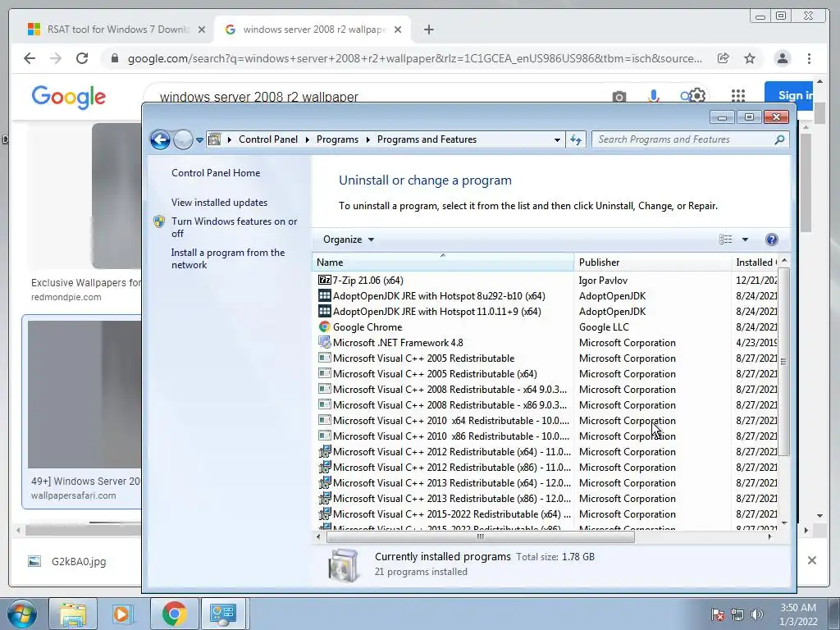The height and width of the screenshot is (630, 840).
Task: Click the .NET Framework 4.8 icon
Action: click(x=324, y=342)
